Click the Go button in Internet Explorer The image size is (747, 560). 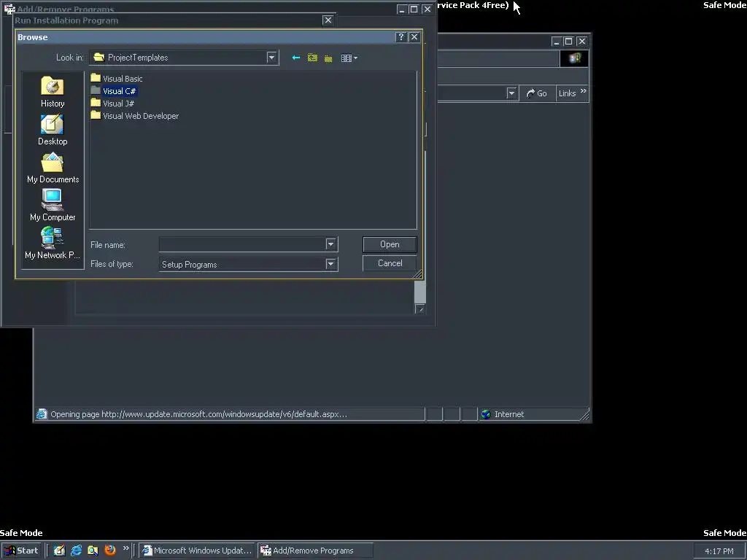(537, 93)
